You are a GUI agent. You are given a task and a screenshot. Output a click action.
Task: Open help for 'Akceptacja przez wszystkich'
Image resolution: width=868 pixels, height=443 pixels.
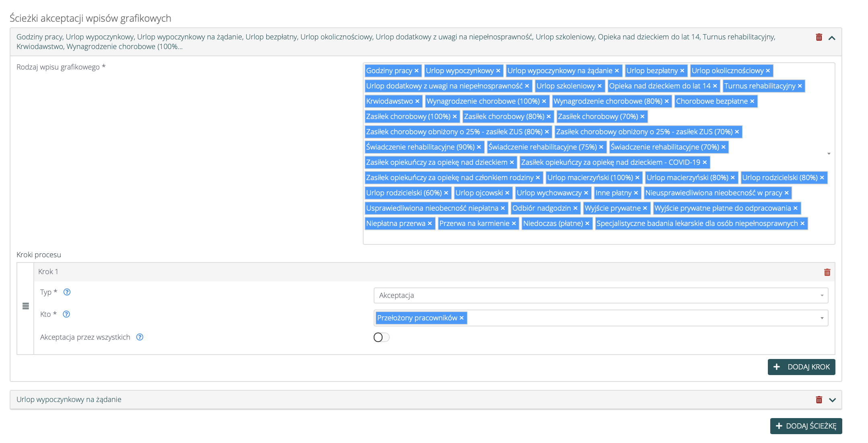[140, 337]
